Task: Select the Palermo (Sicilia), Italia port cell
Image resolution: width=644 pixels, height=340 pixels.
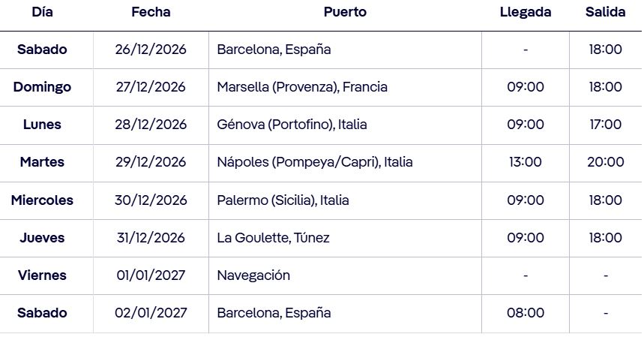Action: 283,200
